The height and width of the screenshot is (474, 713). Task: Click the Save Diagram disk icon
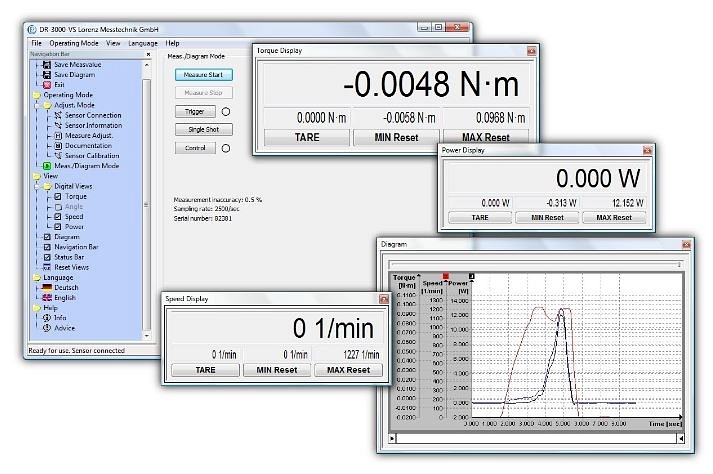(x=46, y=75)
